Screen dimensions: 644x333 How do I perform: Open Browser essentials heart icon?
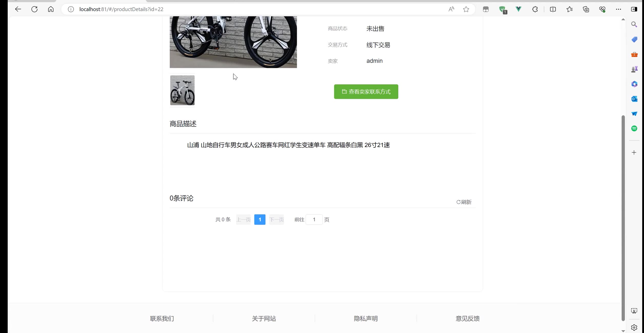[x=602, y=9]
